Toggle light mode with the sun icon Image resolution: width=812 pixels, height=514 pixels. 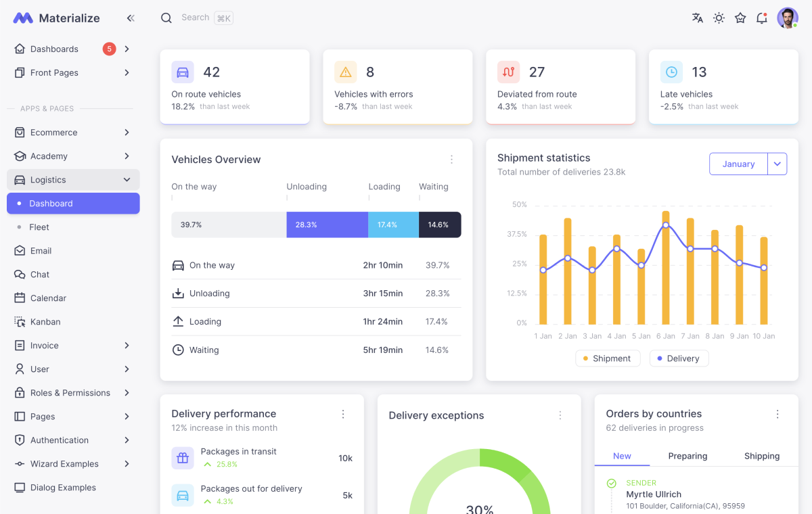coord(719,18)
